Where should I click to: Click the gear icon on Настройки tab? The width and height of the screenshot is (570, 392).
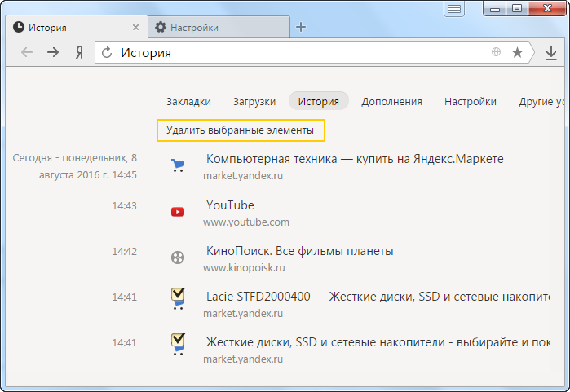[161, 27]
